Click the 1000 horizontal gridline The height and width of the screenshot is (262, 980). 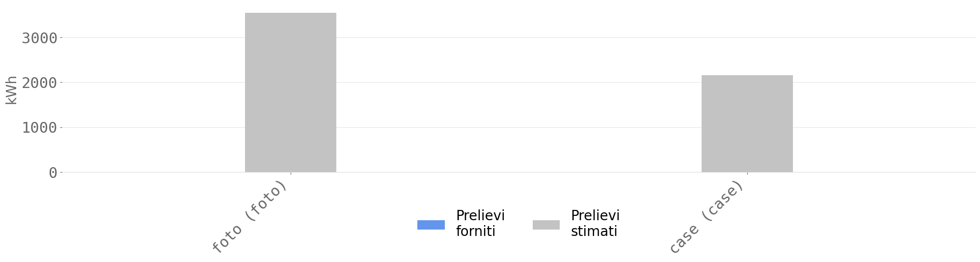[x=518, y=127]
